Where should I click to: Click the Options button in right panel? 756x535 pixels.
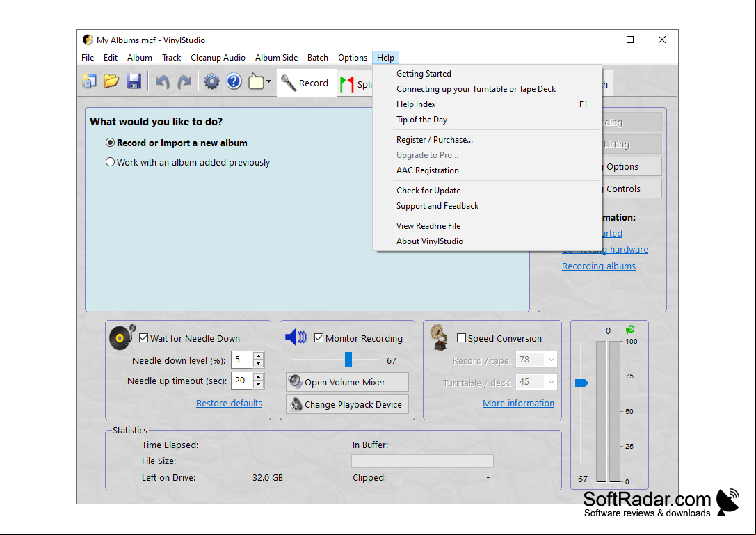pos(632,166)
